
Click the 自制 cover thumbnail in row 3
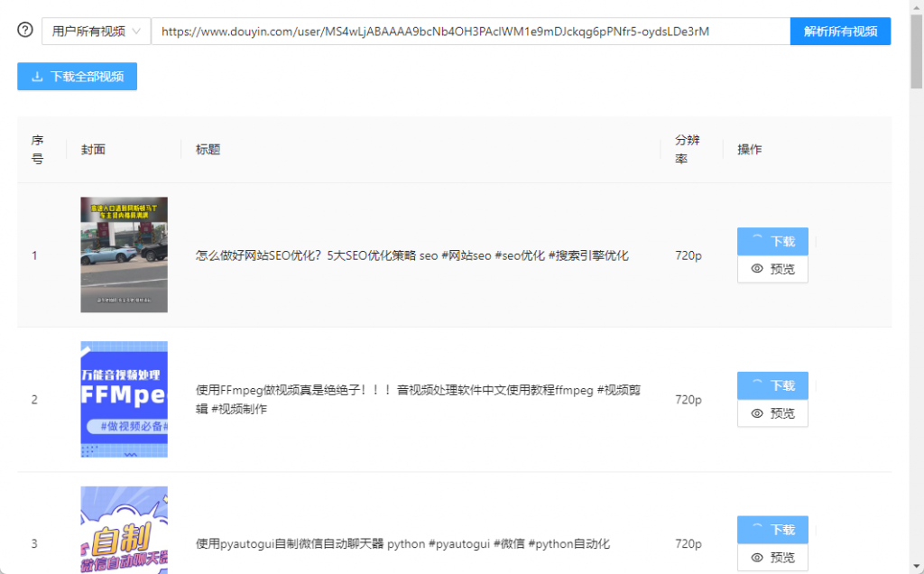124,532
